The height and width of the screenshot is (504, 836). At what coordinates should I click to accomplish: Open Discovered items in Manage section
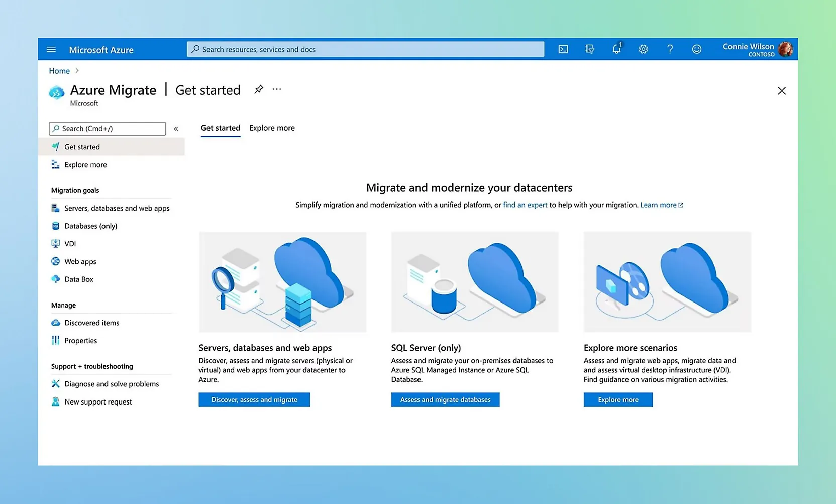(91, 323)
